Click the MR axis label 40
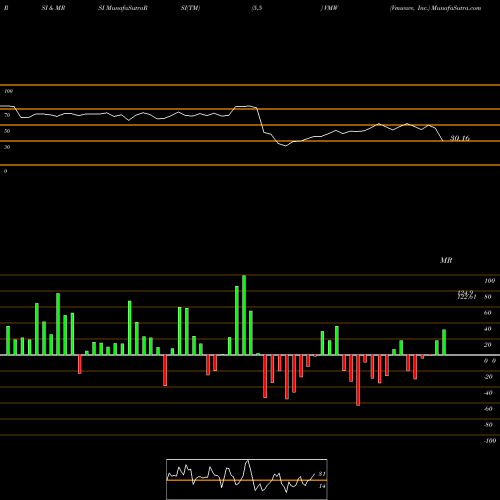The width and height of the screenshot is (500, 500). pos(488,329)
